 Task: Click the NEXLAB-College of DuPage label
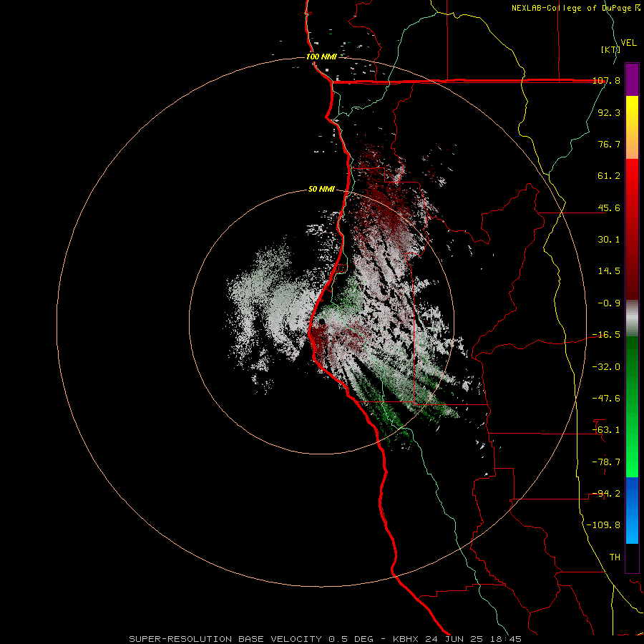click(575, 8)
